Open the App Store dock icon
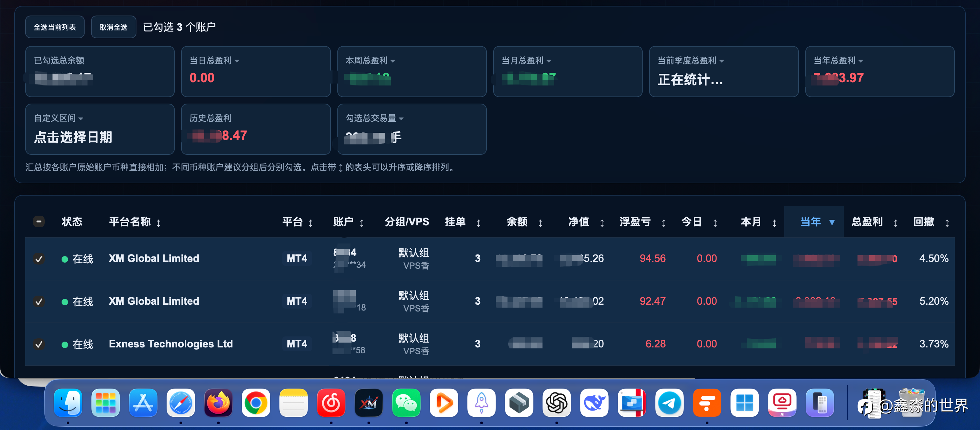 [143, 402]
